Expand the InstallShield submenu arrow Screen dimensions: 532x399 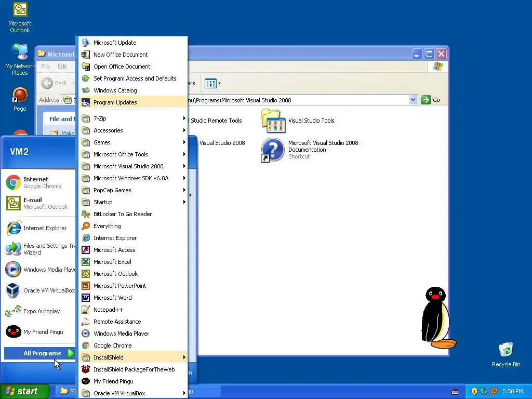pos(184,357)
